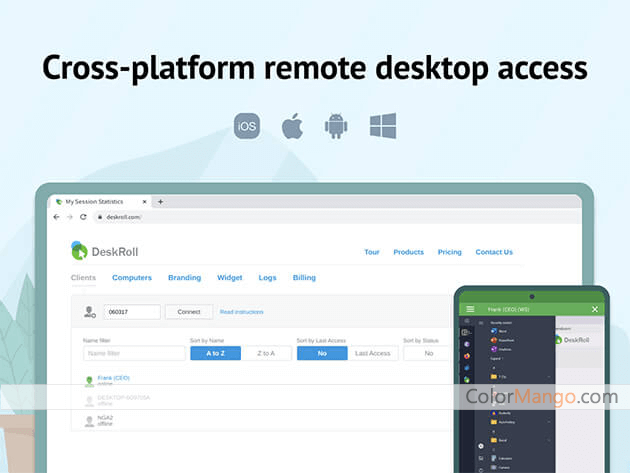Switch to the Branding tab

[x=184, y=278]
